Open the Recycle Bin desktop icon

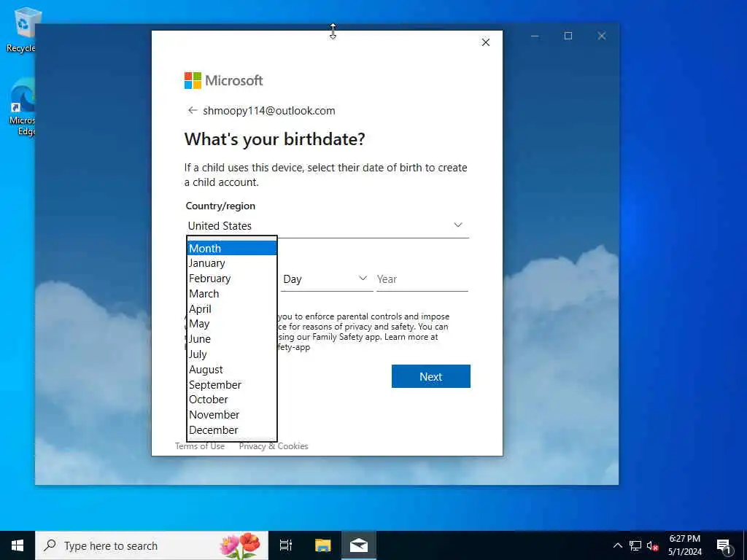[22, 31]
